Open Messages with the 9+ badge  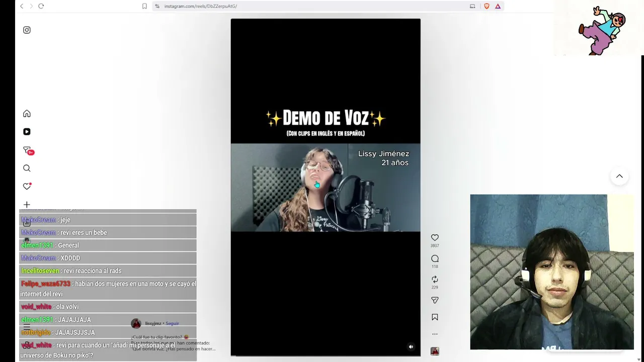click(28, 150)
